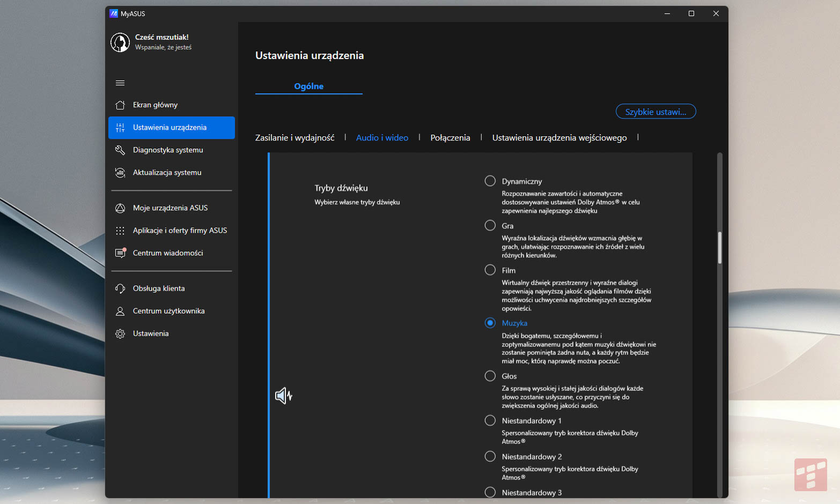Screen dimensions: 840x504
Task: Open the Połączenia section tab
Action: tap(450, 138)
